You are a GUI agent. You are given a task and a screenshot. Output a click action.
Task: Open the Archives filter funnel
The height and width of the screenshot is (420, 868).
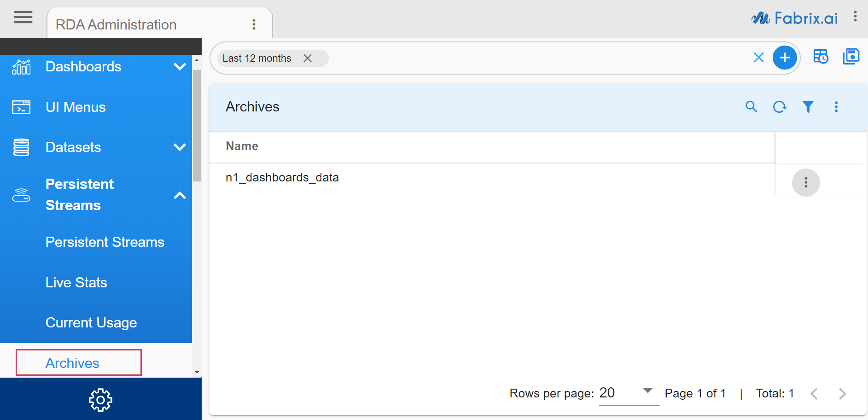[808, 107]
